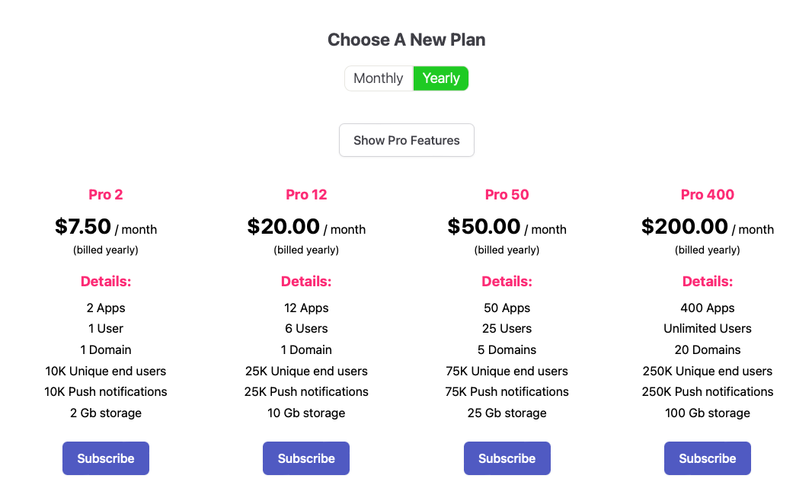The height and width of the screenshot is (504, 812).
Task: Click Unlimited Users in Pro 400
Action: 707,329
